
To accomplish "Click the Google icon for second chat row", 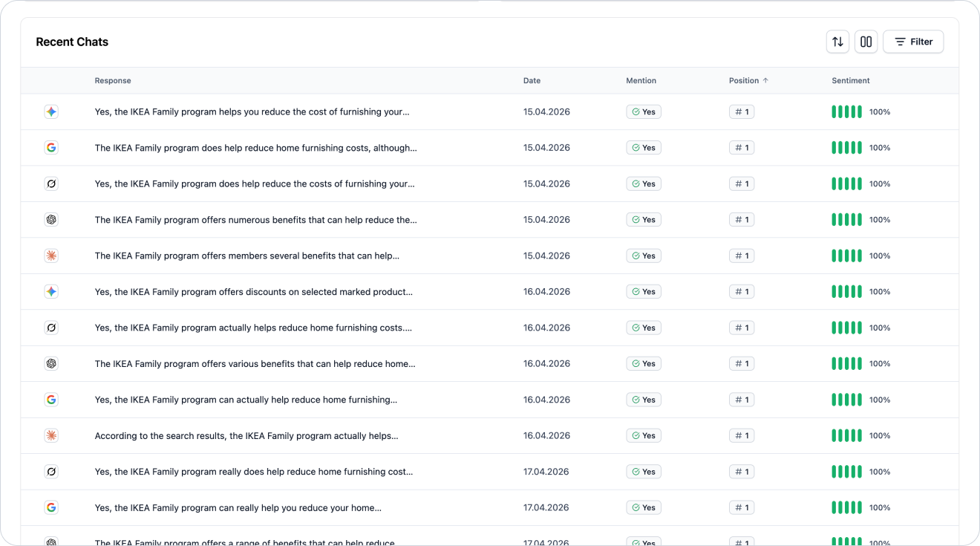I will pyautogui.click(x=51, y=148).
